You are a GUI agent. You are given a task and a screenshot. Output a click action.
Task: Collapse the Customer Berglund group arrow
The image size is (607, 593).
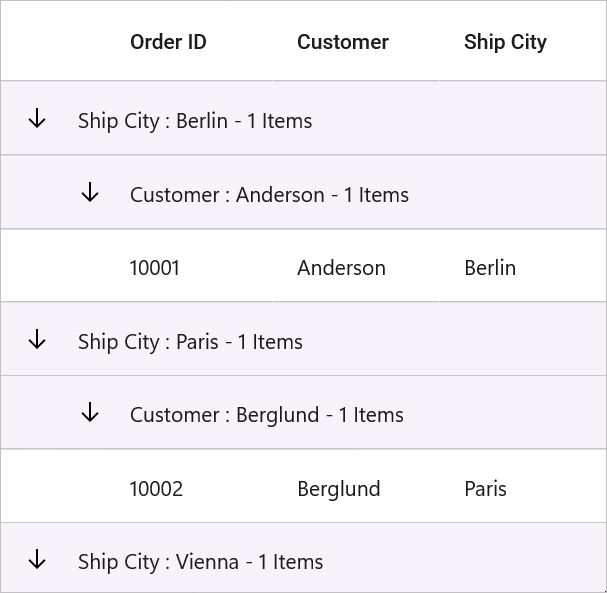coord(90,412)
